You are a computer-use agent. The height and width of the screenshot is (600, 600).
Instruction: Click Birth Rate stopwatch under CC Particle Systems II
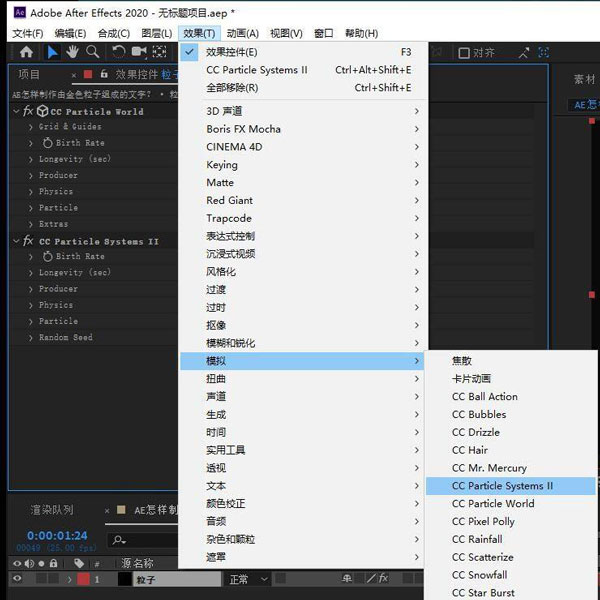tap(47, 256)
